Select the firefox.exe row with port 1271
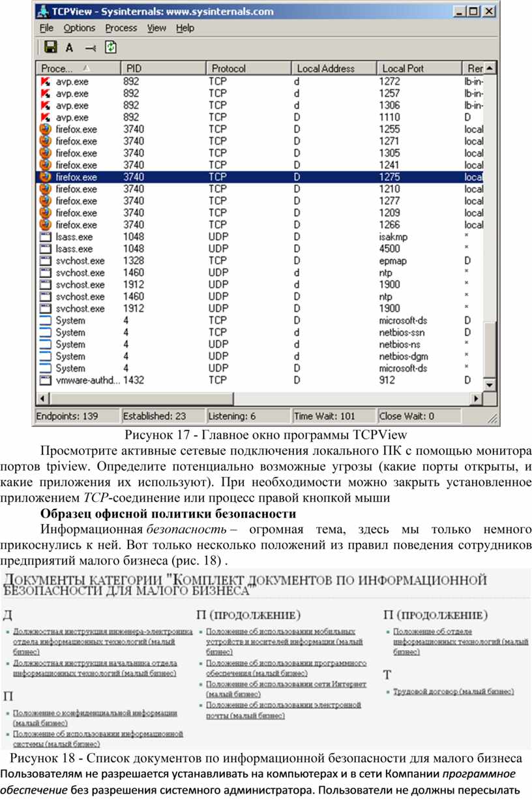Screen dimensions: 532x800 coord(260,141)
